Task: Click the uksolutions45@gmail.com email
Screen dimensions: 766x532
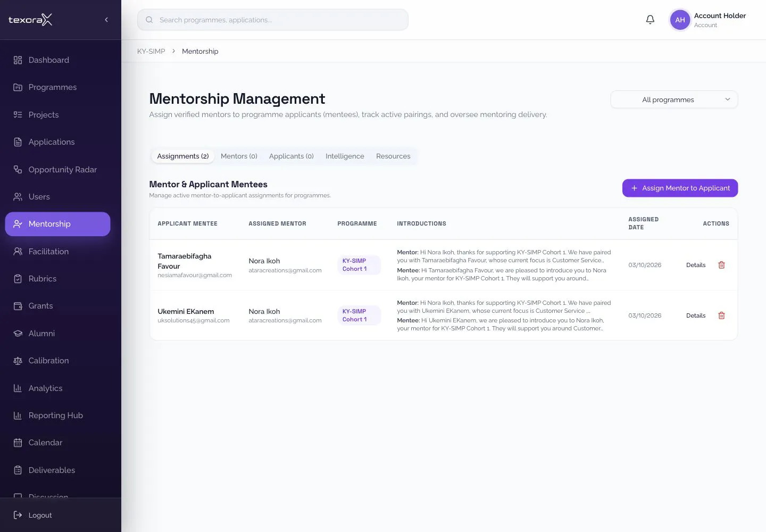Action: (x=194, y=321)
